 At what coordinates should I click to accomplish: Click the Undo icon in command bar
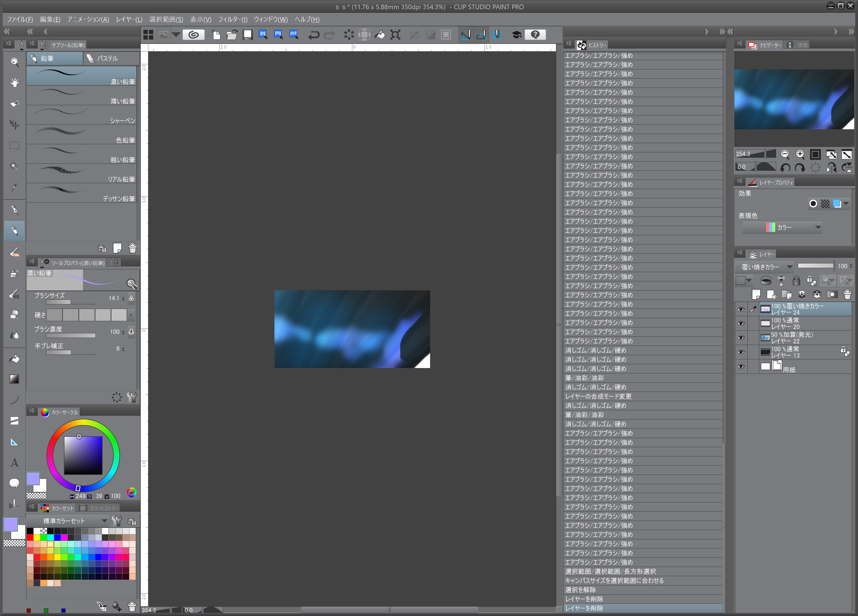pos(313,35)
